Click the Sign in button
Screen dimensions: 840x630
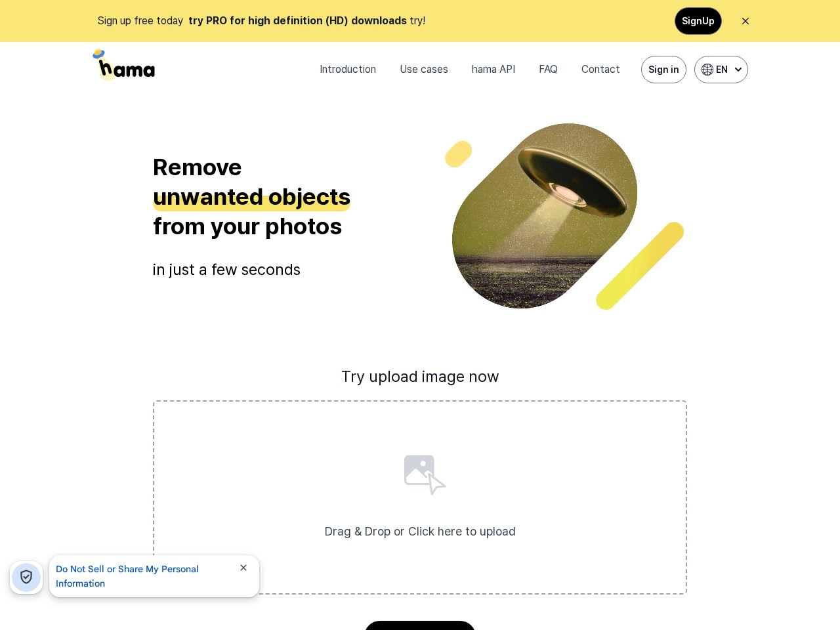point(663,70)
